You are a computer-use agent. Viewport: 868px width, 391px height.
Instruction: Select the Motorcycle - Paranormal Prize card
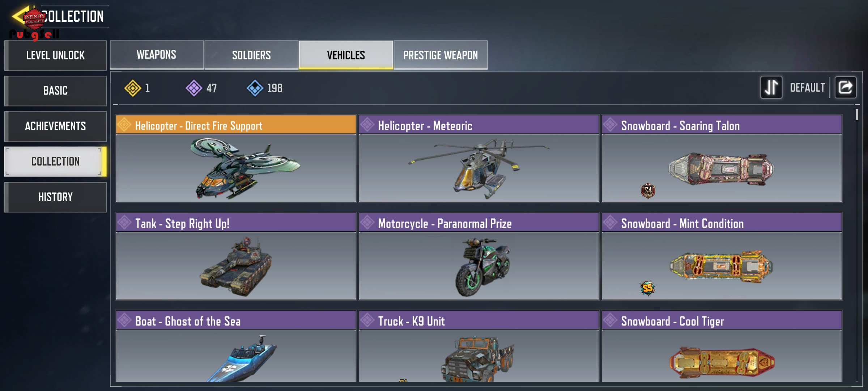click(479, 256)
